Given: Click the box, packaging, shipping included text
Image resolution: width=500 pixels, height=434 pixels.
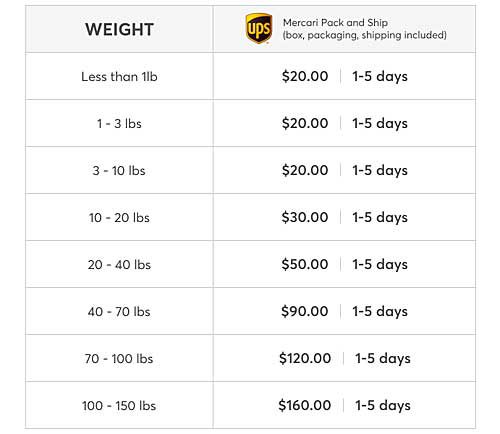Looking at the screenshot, I should pos(365,35).
